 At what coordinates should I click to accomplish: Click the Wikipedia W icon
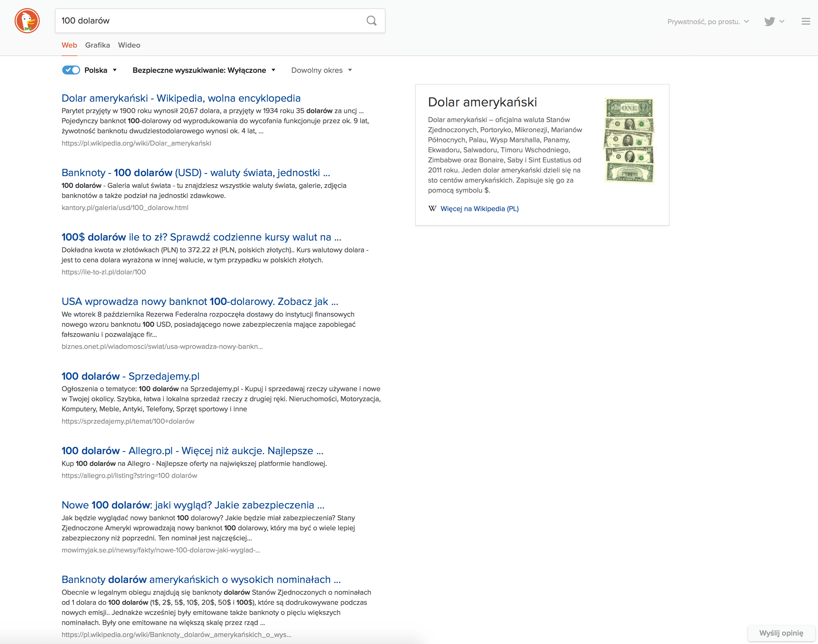(432, 209)
